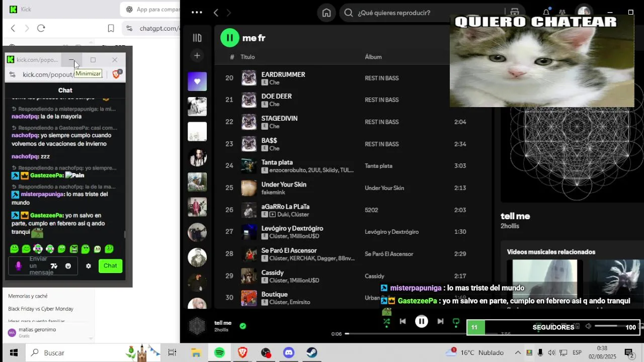Skip to next track in Spotify
This screenshot has height=362, width=644.
440,321
